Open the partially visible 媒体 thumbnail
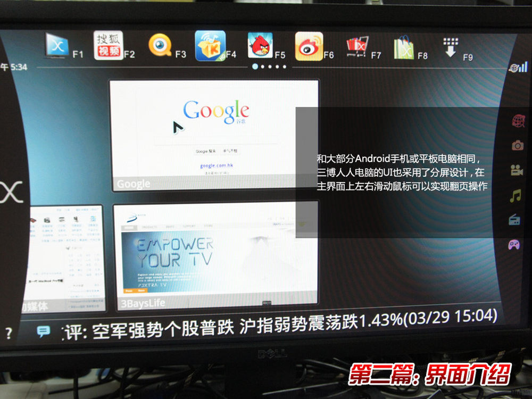The image size is (532, 399). click(63, 258)
